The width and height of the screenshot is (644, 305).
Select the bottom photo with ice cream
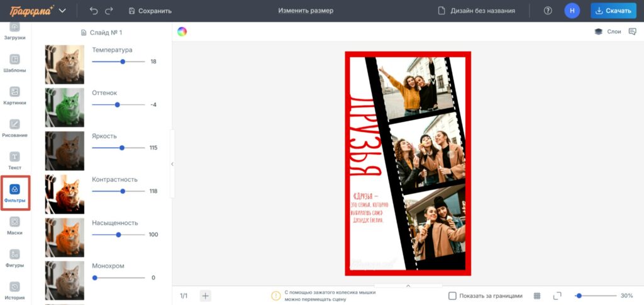[x=434, y=224]
